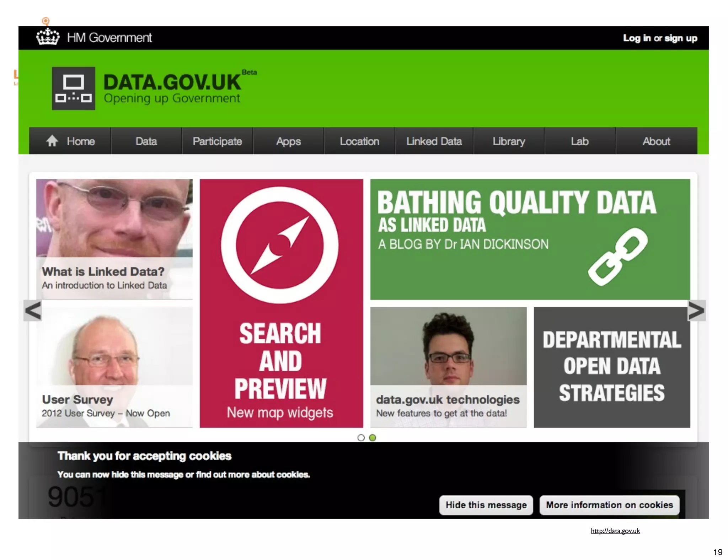Click DATA.GOV.UK title text
Viewport: 728px width, 560px height.
172,82
